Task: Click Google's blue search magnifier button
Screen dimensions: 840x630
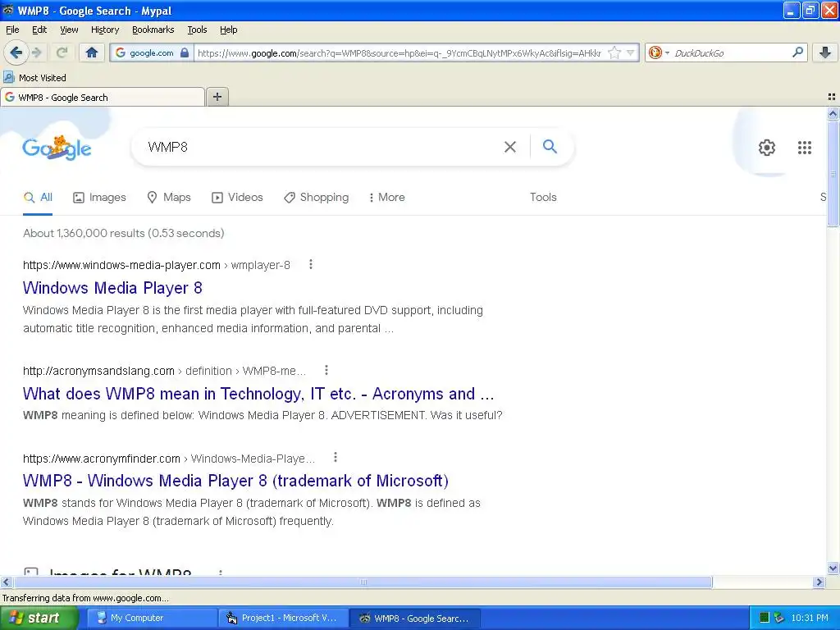Action: [x=550, y=146]
